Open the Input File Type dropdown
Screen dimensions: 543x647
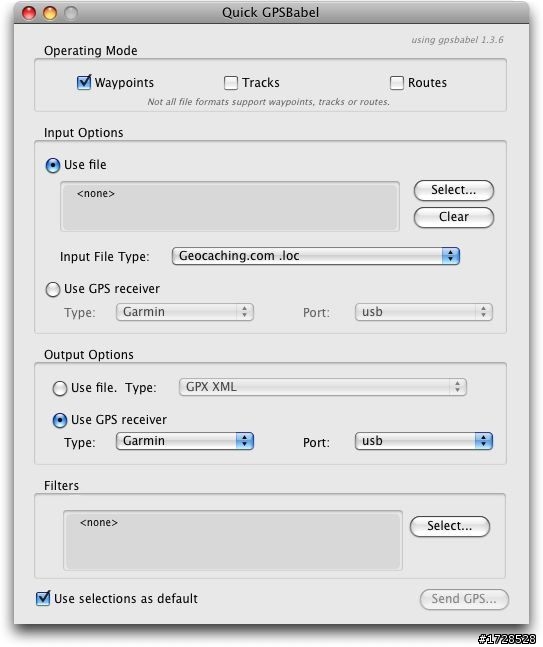click(x=316, y=256)
